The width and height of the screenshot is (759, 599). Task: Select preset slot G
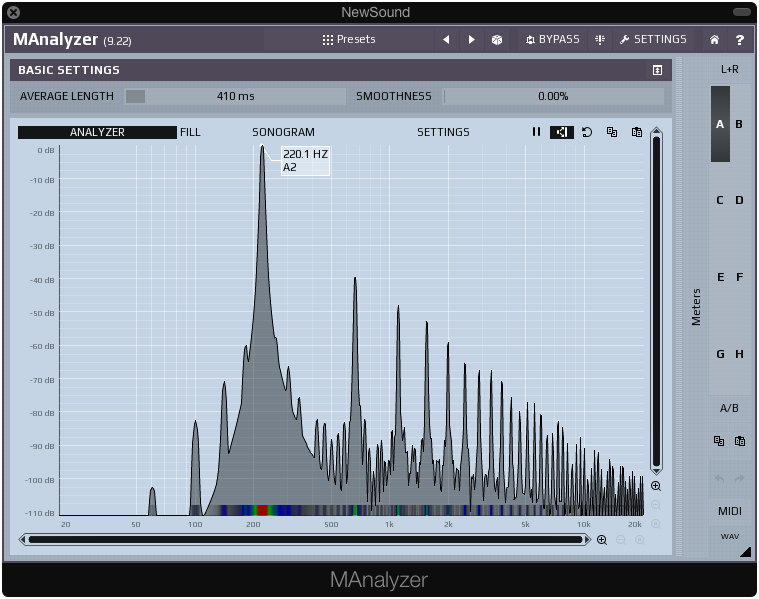point(720,354)
